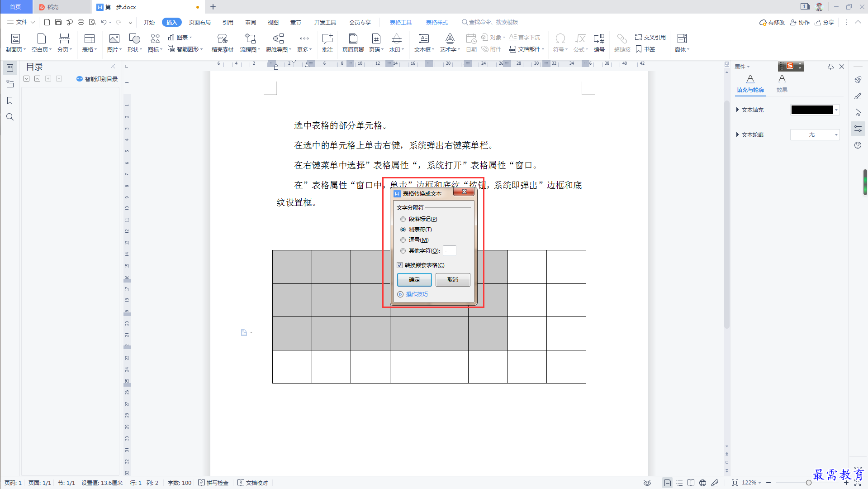The width and height of the screenshot is (868, 489).
Task: Open the table (表格) insert tool
Action: click(90, 43)
